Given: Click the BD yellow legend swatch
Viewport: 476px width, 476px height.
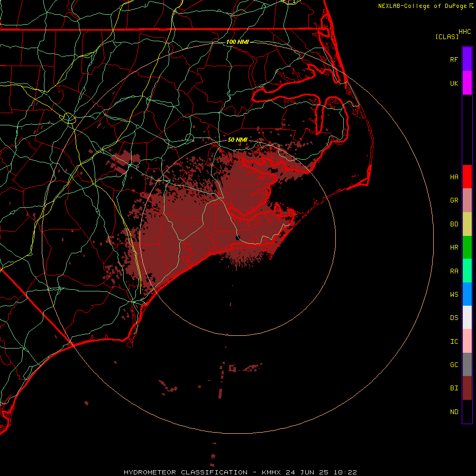Looking at the screenshot, I should pyautogui.click(x=467, y=224).
